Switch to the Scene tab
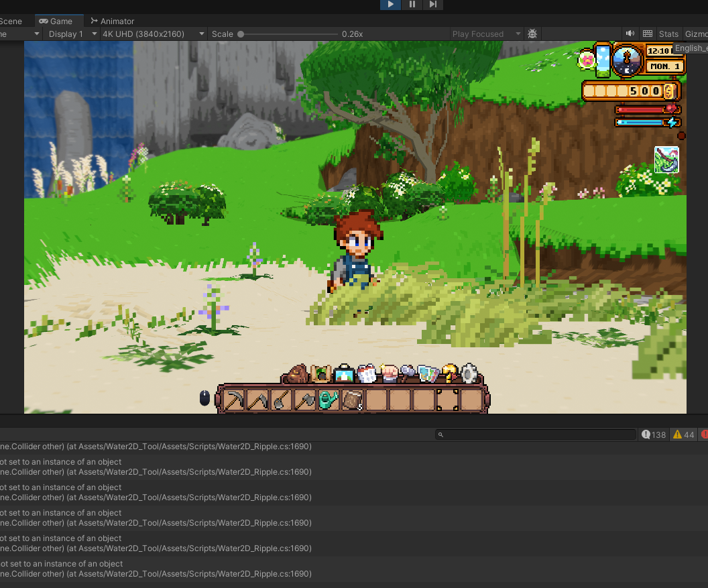The image size is (708, 588). point(10,21)
